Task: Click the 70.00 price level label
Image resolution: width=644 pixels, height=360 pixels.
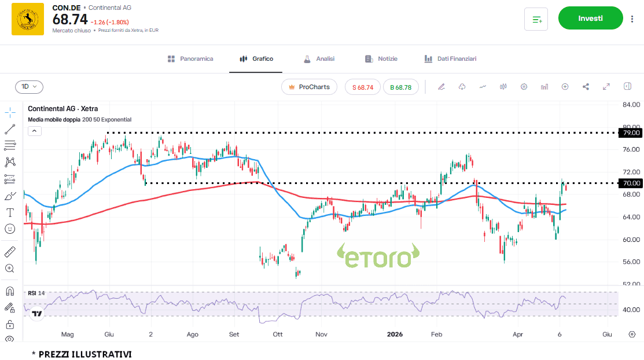Action: 631,183
